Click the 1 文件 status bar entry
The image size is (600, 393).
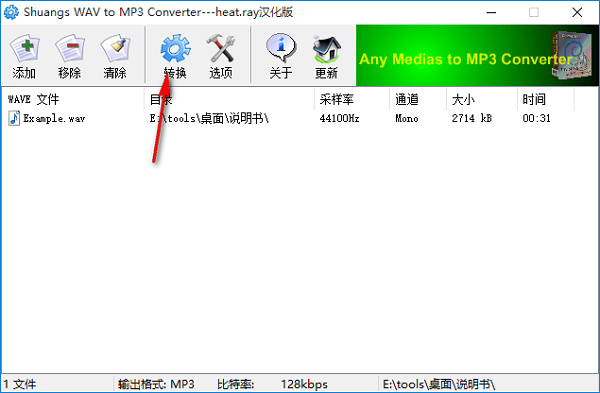click(20, 384)
